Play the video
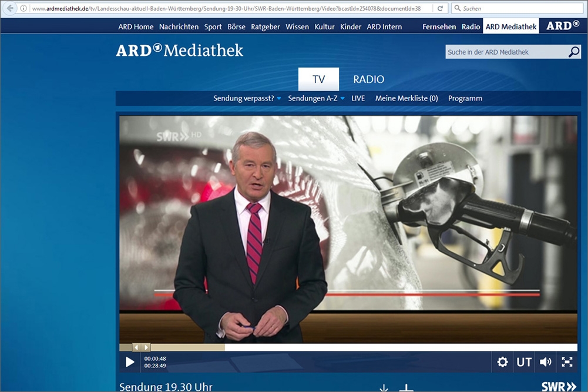The height and width of the screenshot is (392, 588). (130, 362)
